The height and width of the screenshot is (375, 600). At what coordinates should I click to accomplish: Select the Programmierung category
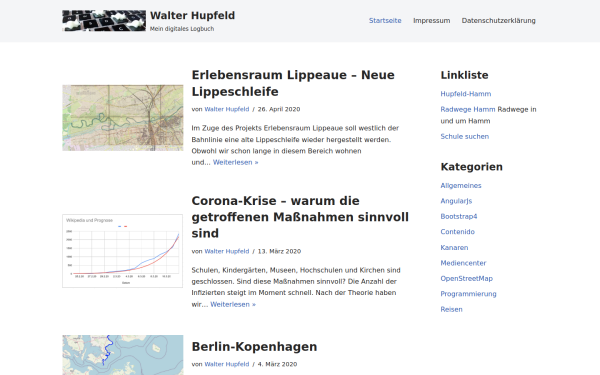tap(468, 294)
